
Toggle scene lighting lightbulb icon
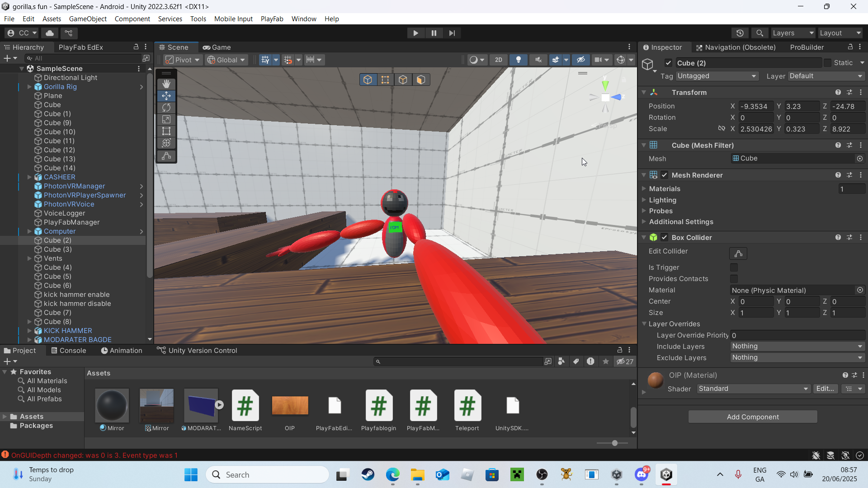pyautogui.click(x=519, y=60)
